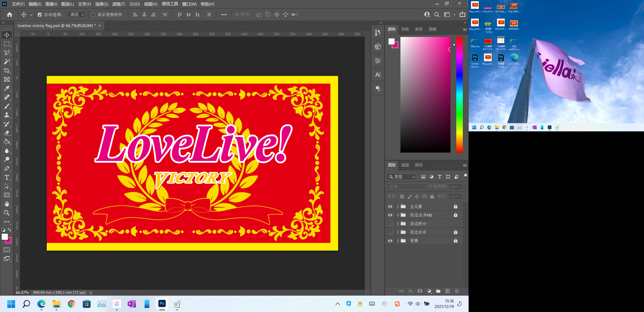Open Google Chrome from the taskbar
The width and height of the screenshot is (644, 312).
pos(71,304)
